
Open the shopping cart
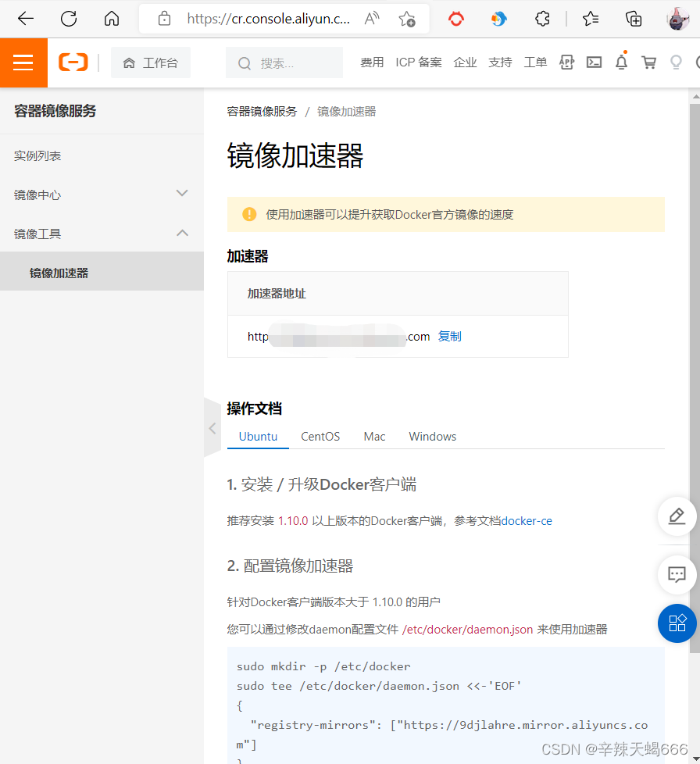(x=649, y=62)
